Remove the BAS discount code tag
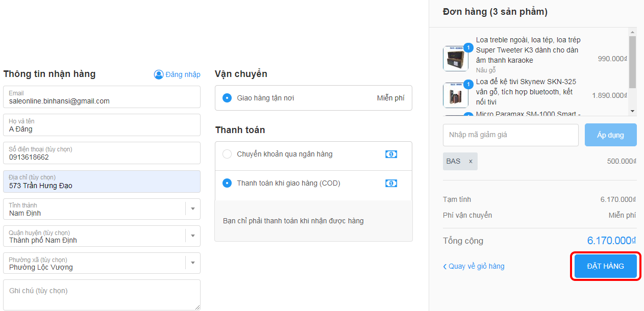The height and width of the screenshot is (311, 644). 470,162
